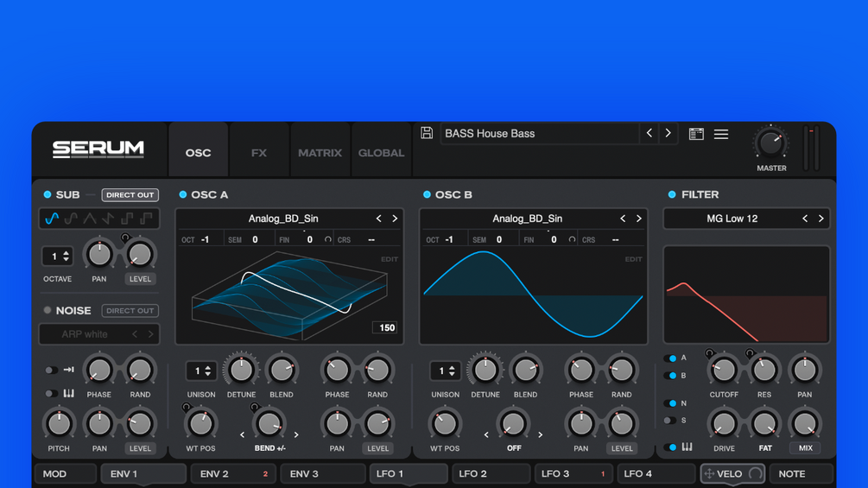
Task: Toggle filter routing for sub S
Action: point(670,421)
